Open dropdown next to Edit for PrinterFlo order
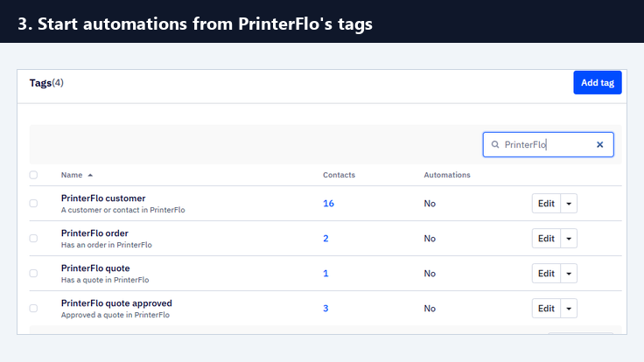This screenshot has height=362, width=644. [x=569, y=239]
